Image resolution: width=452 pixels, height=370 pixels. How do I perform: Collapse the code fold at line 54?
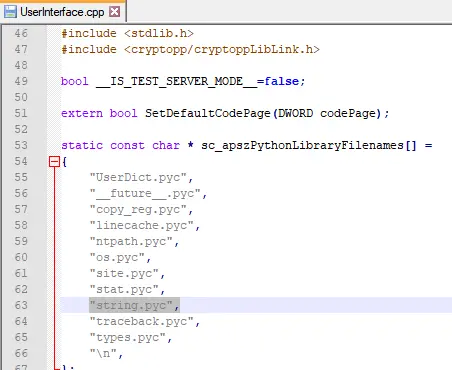click(54, 162)
